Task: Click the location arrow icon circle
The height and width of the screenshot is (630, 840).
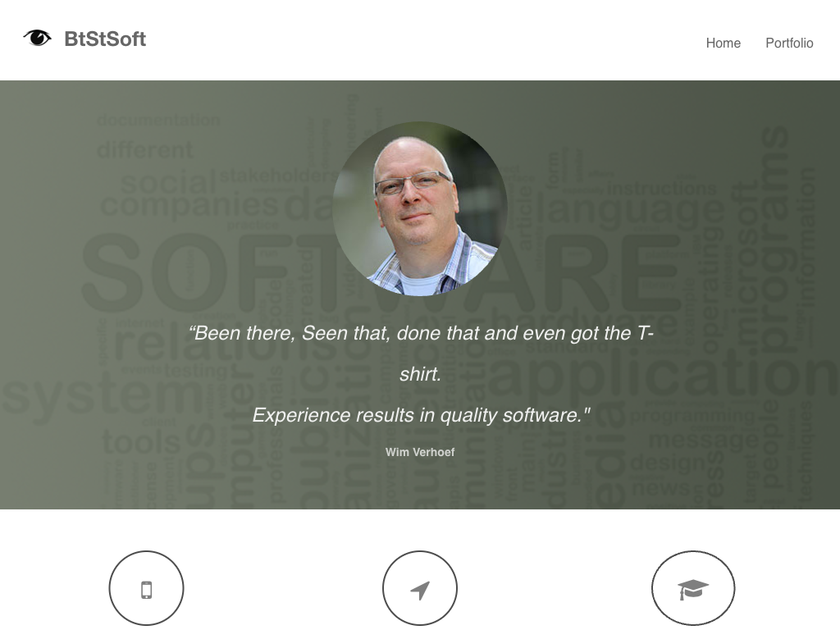Action: tap(420, 588)
